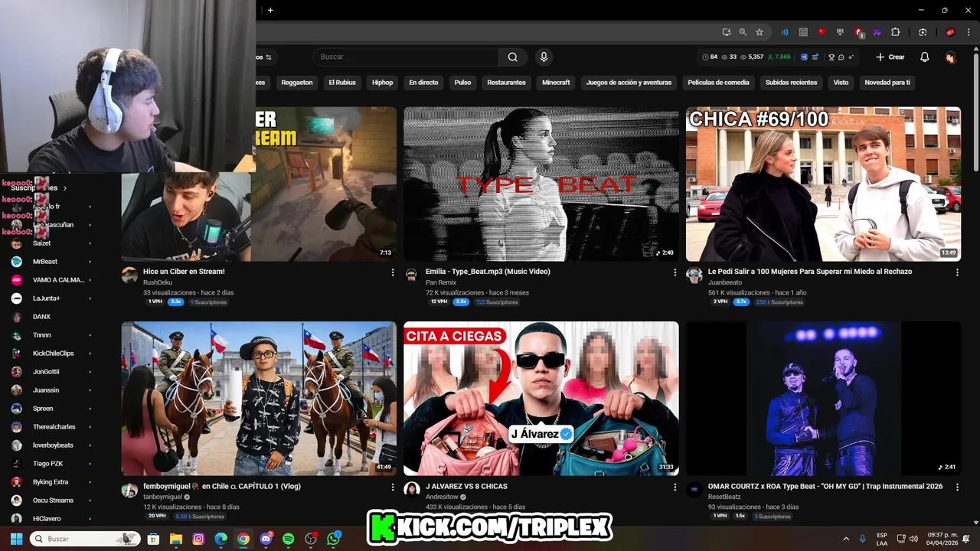Viewport: 980px width, 551px height.
Task: Open options for J ALVAREZ VS 8 CHICAS
Action: [675, 487]
